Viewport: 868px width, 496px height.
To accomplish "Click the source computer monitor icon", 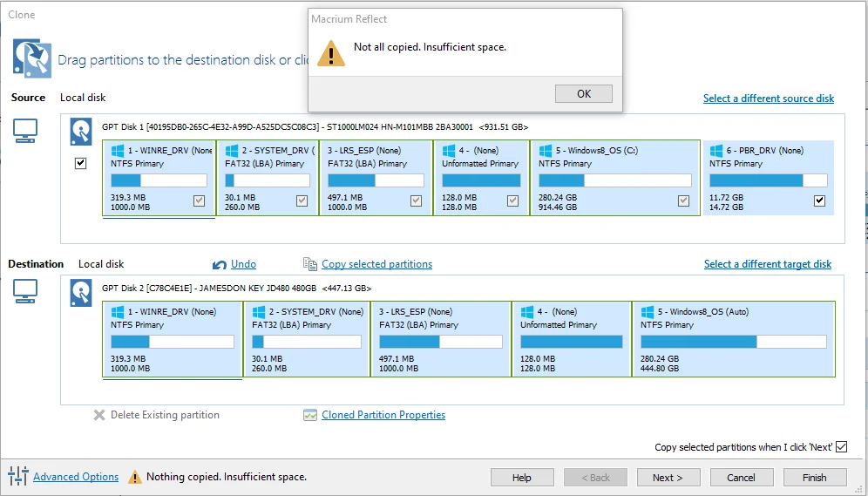I will coord(25,132).
